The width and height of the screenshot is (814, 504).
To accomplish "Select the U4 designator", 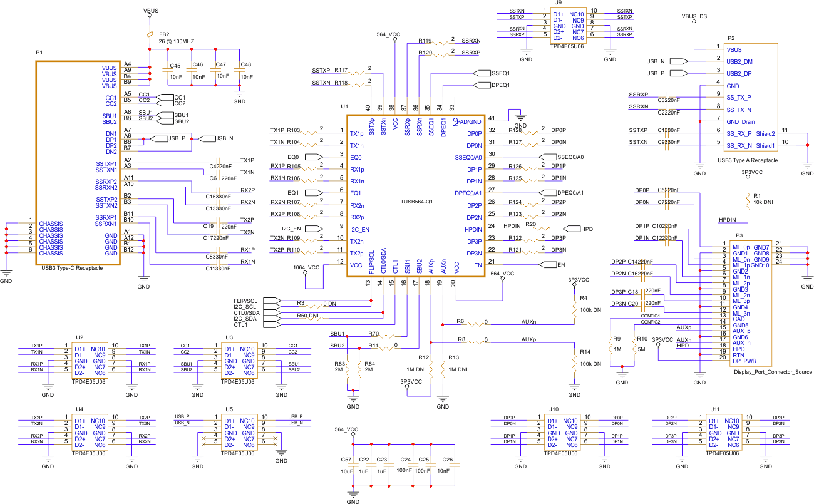I will pos(80,409).
